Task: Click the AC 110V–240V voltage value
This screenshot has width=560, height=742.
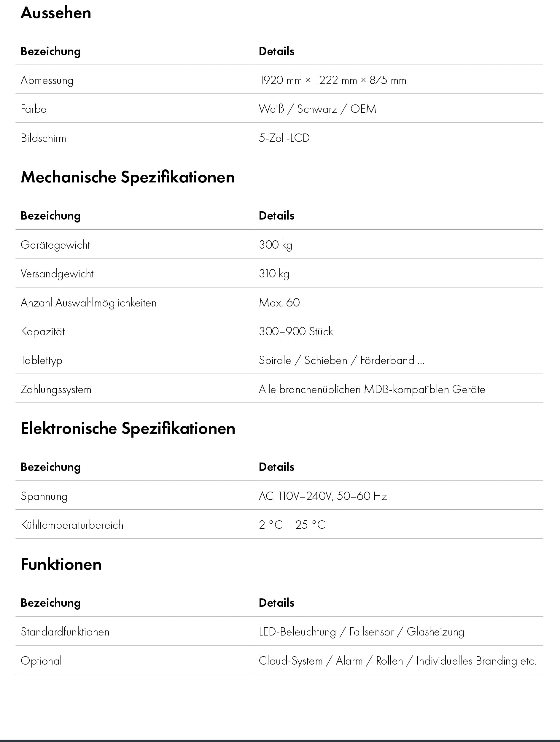Action: click(323, 496)
